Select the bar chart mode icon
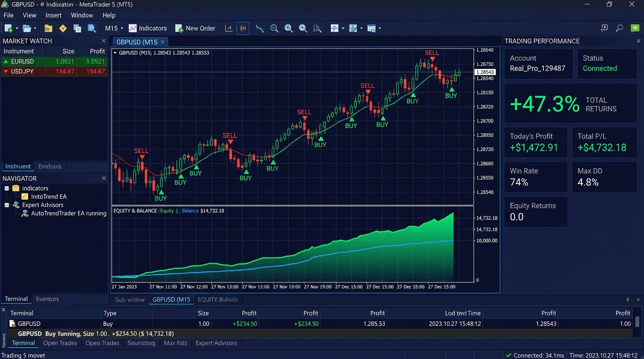This screenshot has width=644, height=359. pyautogui.click(x=229, y=28)
